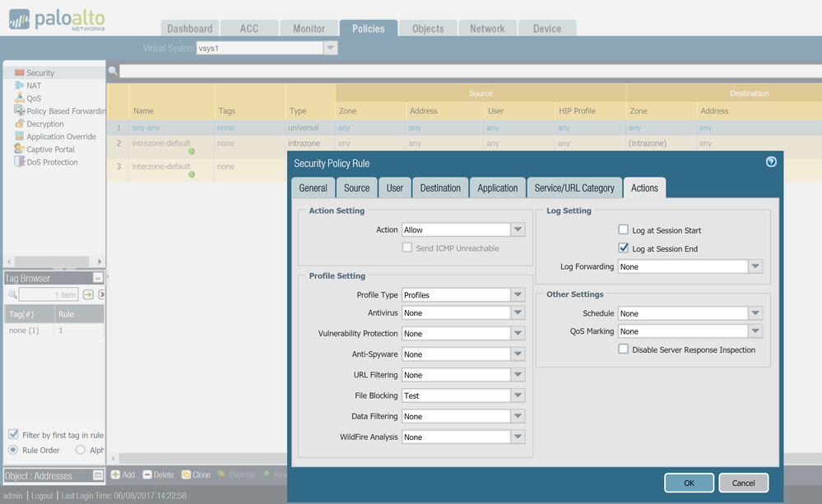Open NAT policies via its sidebar icon
The width and height of the screenshot is (822, 504).
19,86
